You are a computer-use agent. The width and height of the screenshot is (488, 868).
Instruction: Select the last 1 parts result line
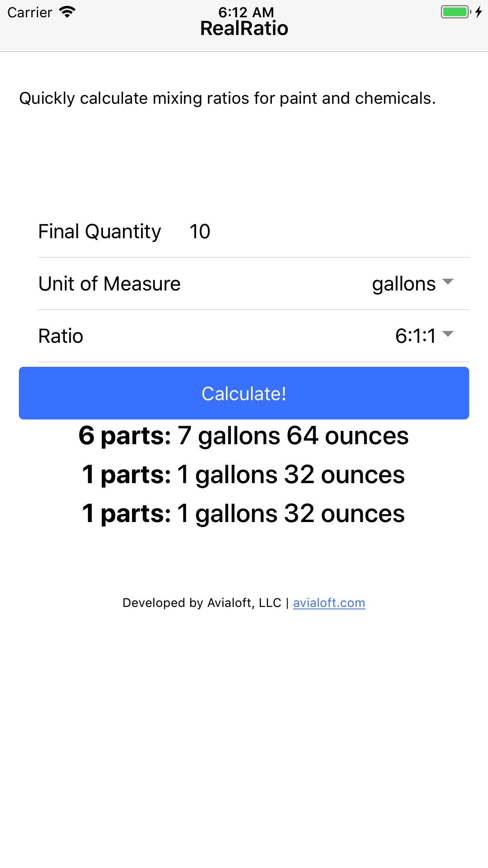tap(244, 513)
